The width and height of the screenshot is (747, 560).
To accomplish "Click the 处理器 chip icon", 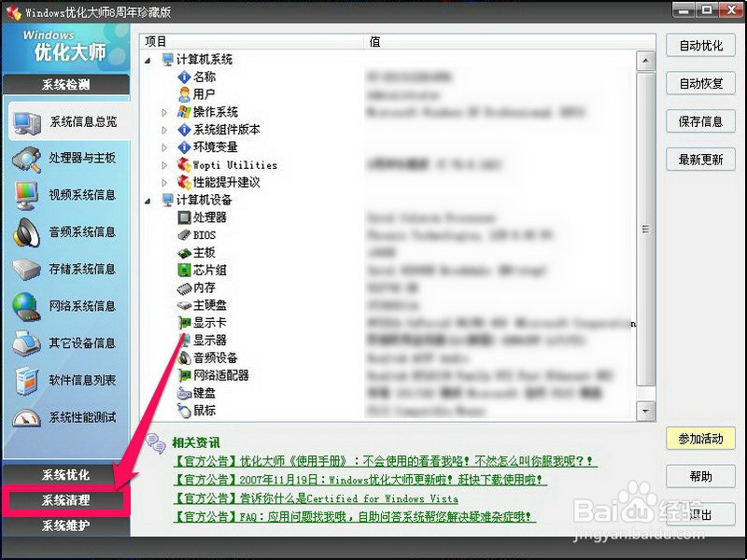I will pyautogui.click(x=184, y=217).
